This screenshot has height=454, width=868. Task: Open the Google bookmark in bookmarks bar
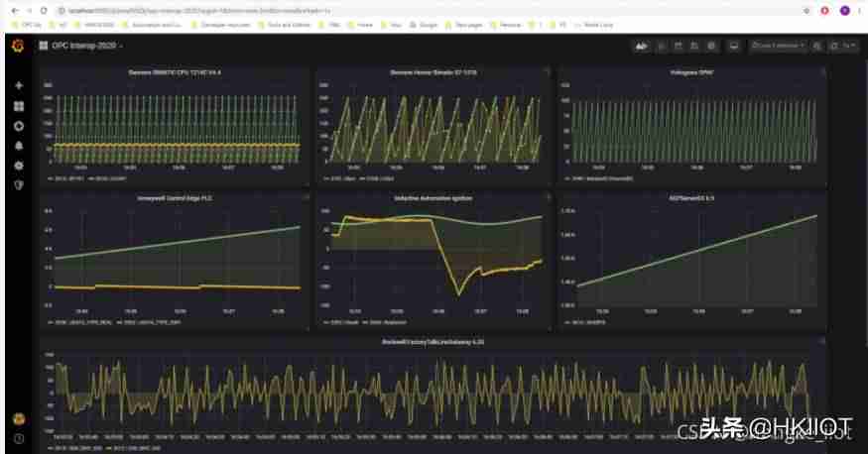(x=424, y=25)
